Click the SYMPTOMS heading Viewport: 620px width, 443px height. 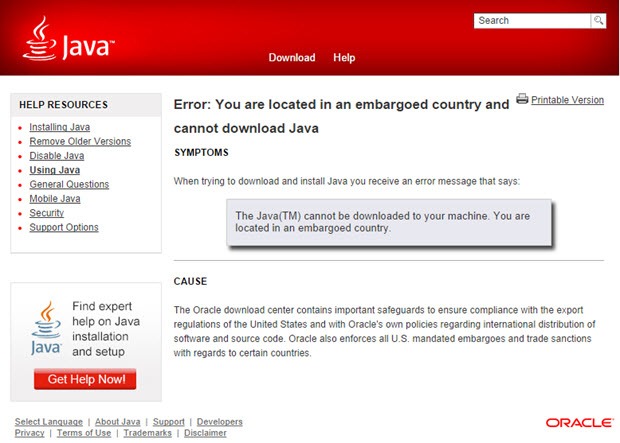[201, 153]
